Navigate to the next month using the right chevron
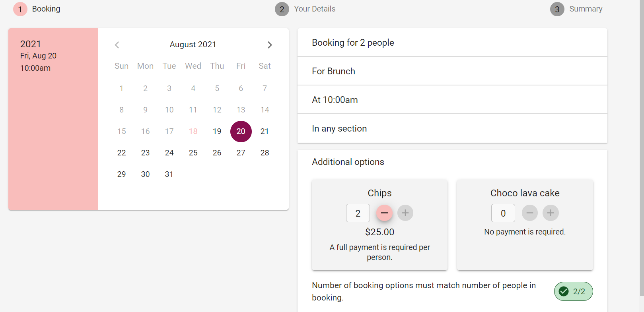 [x=270, y=45]
